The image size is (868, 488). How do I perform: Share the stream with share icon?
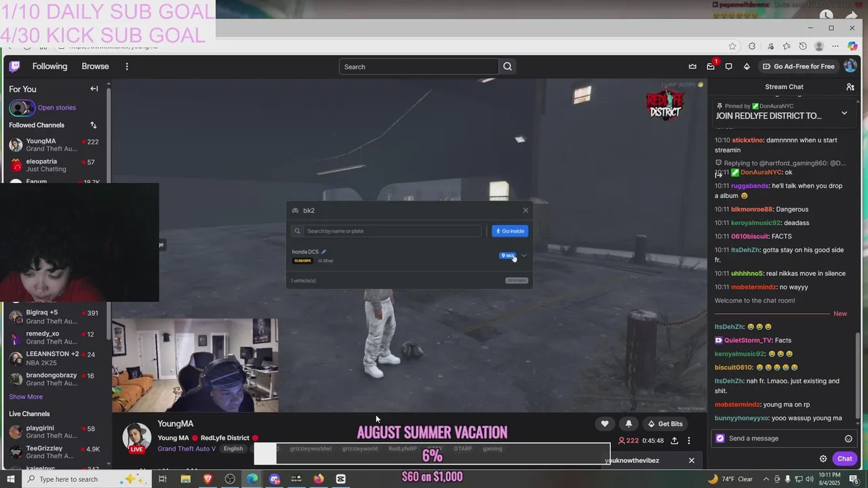[x=674, y=441]
